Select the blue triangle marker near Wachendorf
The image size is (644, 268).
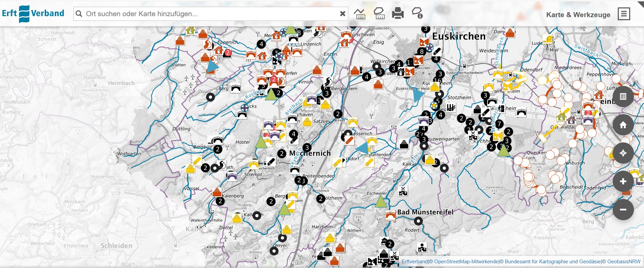(x=363, y=148)
